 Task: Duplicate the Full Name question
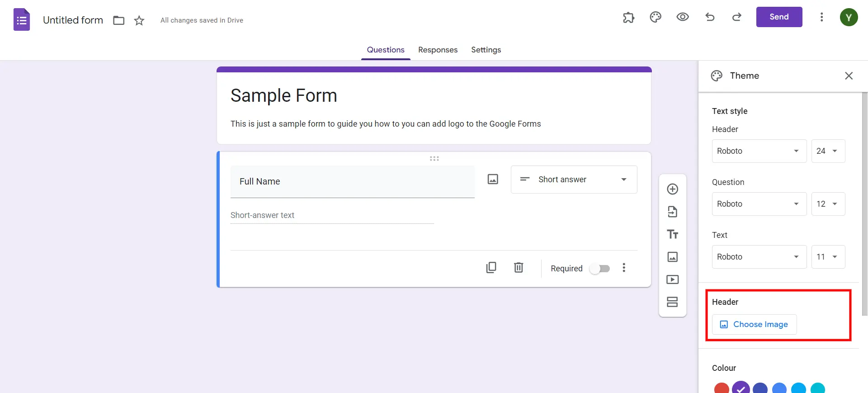tap(491, 268)
